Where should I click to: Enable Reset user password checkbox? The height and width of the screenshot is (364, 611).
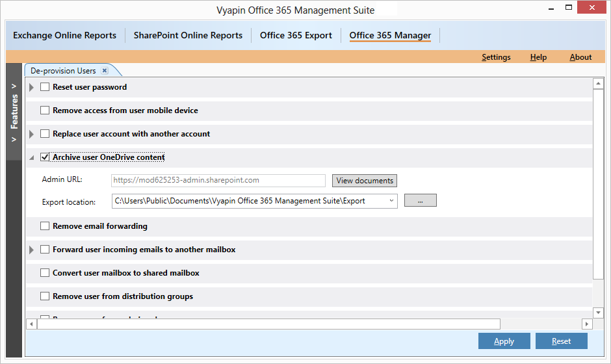point(45,87)
